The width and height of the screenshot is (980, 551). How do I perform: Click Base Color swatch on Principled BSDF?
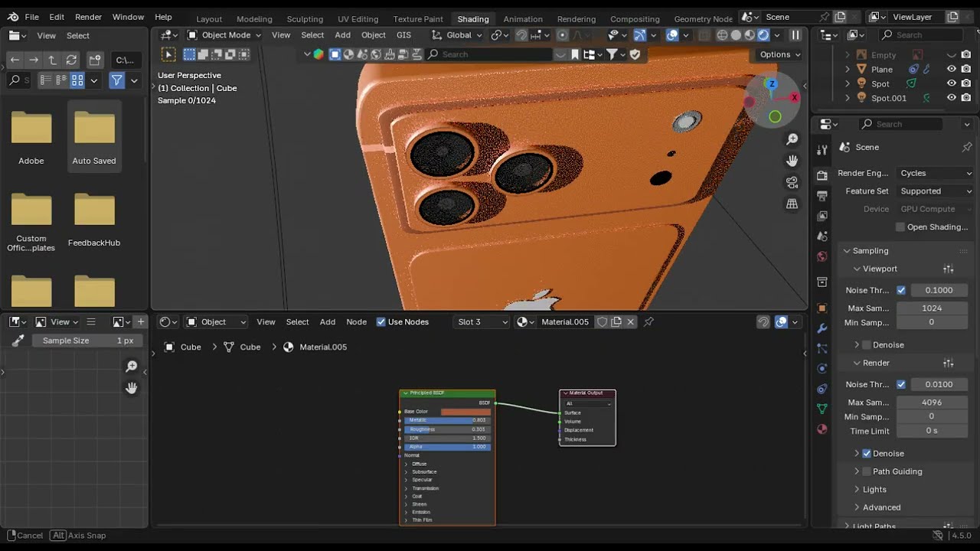[465, 412]
